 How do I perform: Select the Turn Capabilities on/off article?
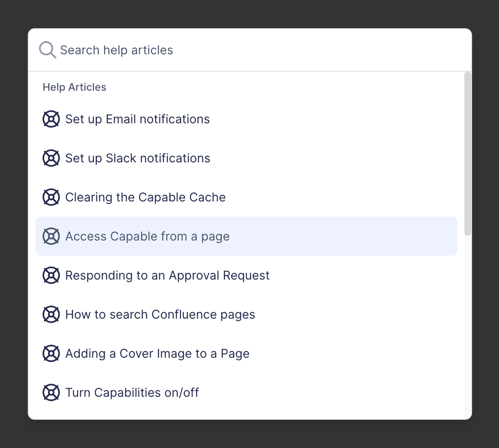click(132, 392)
